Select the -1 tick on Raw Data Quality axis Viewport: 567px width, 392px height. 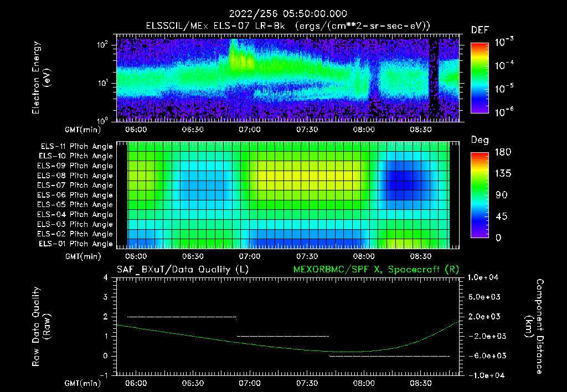click(x=104, y=375)
